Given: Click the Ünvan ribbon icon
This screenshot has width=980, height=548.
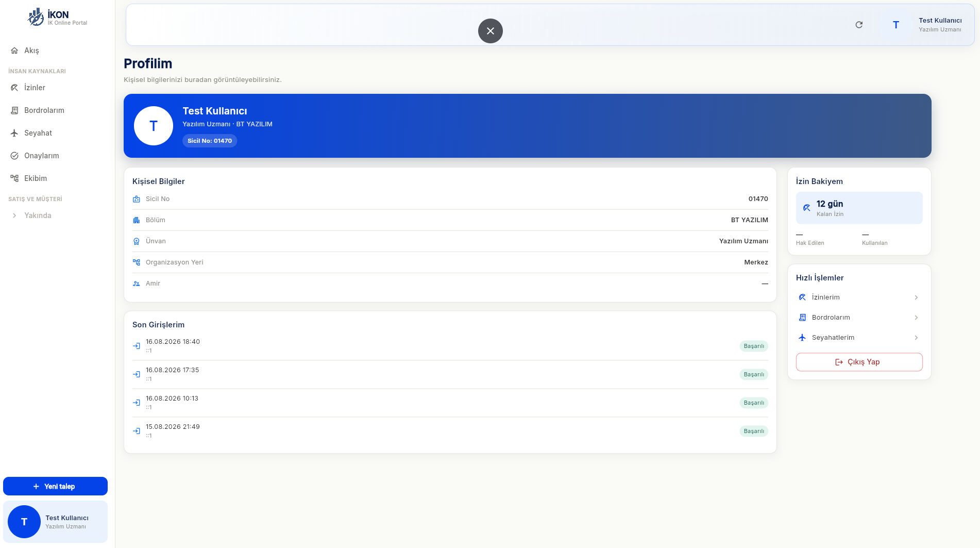Looking at the screenshot, I should coord(137,241).
